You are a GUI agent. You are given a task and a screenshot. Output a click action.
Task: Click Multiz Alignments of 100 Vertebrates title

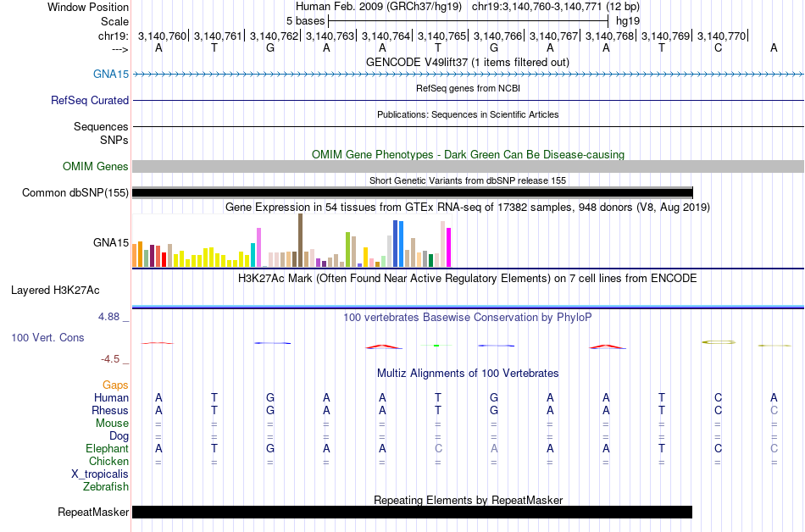coord(468,373)
